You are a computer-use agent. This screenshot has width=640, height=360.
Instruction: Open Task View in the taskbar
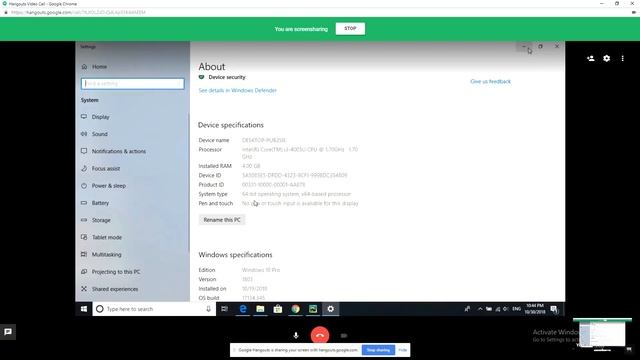[224, 309]
